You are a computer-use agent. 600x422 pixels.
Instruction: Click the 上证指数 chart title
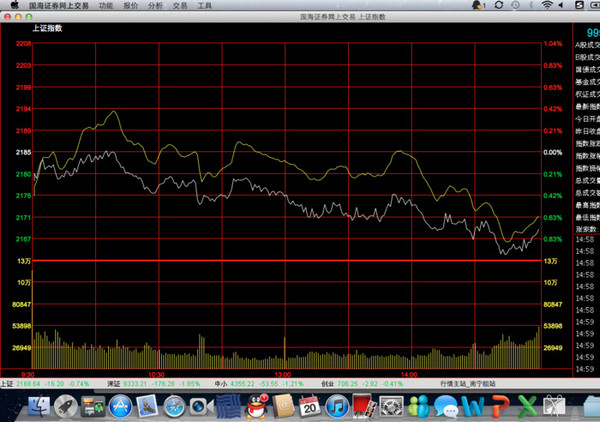[x=47, y=28]
